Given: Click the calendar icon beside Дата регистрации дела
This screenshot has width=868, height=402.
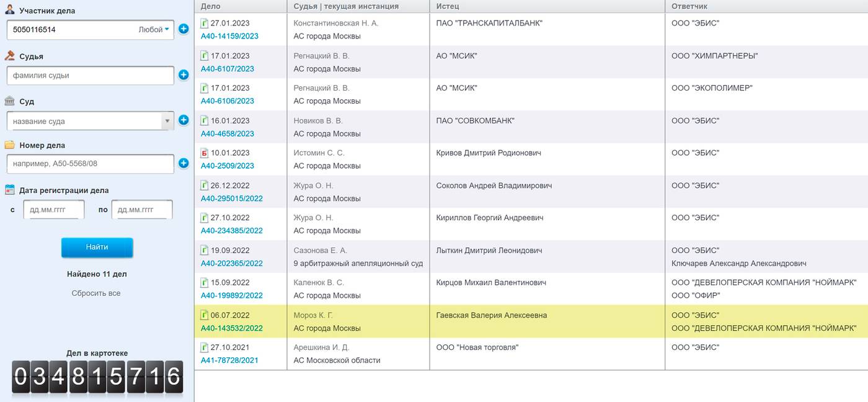Looking at the screenshot, I should click(10, 190).
